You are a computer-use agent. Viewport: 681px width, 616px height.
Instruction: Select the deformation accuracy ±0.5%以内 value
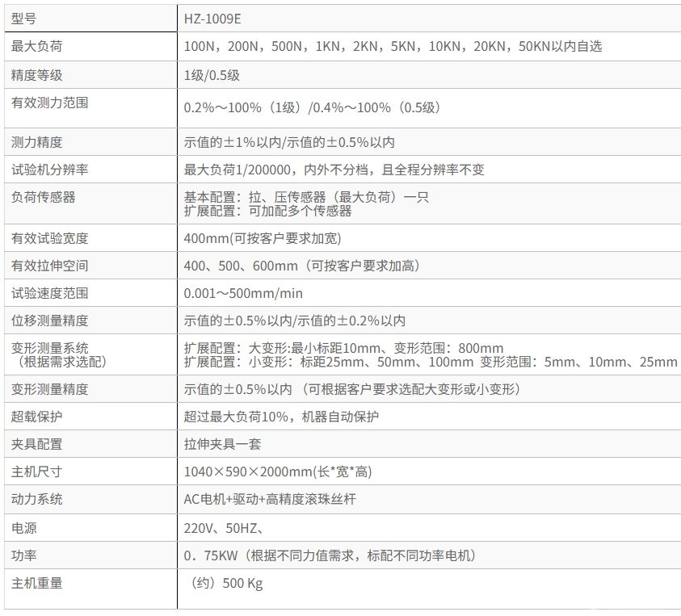351,389
